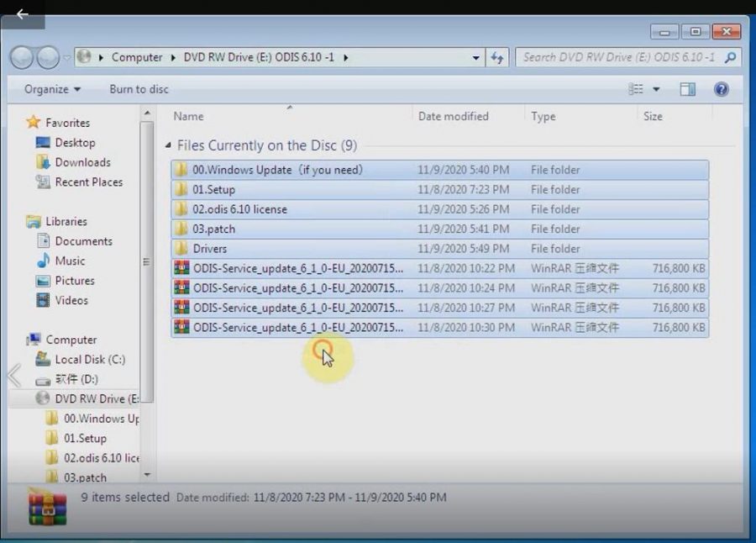Open 00.Windows Update in sidebar tree
This screenshot has height=543, width=756.
pos(102,419)
